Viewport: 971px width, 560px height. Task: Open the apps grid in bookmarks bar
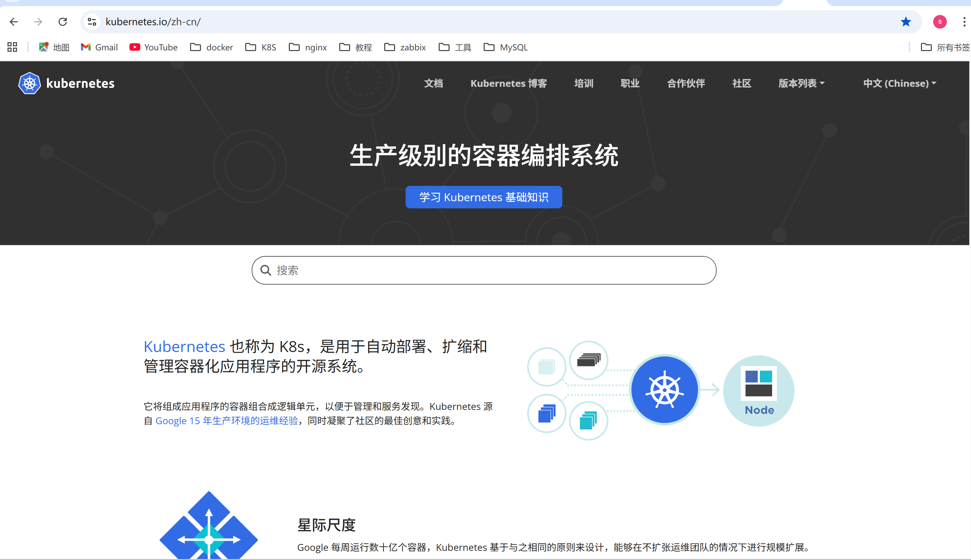(12, 47)
